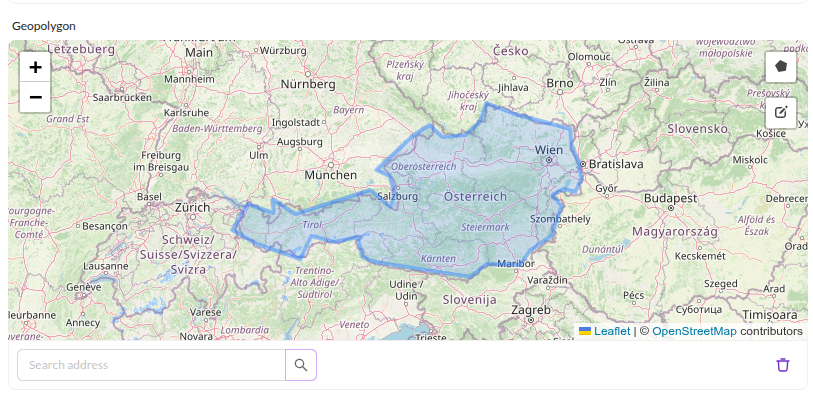This screenshot has height=398, width=813.
Task: Click the Genève city label
Action: coord(84,287)
